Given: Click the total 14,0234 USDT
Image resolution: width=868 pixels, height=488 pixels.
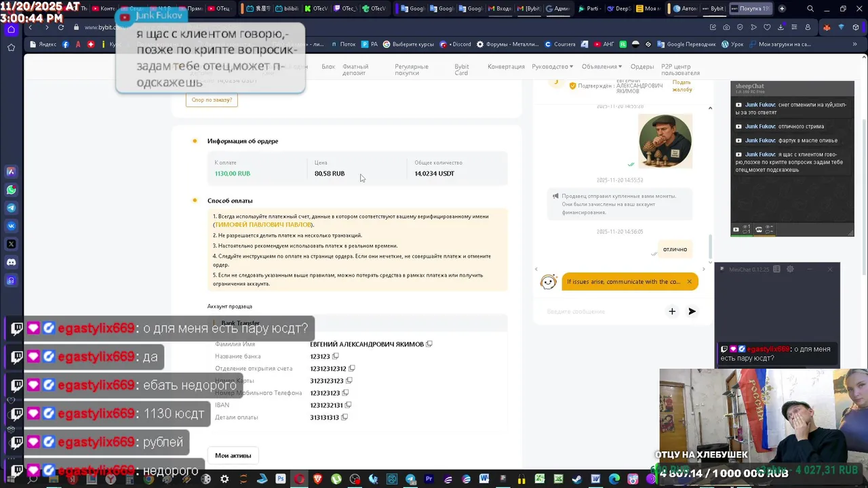Looking at the screenshot, I should pyautogui.click(x=434, y=174).
